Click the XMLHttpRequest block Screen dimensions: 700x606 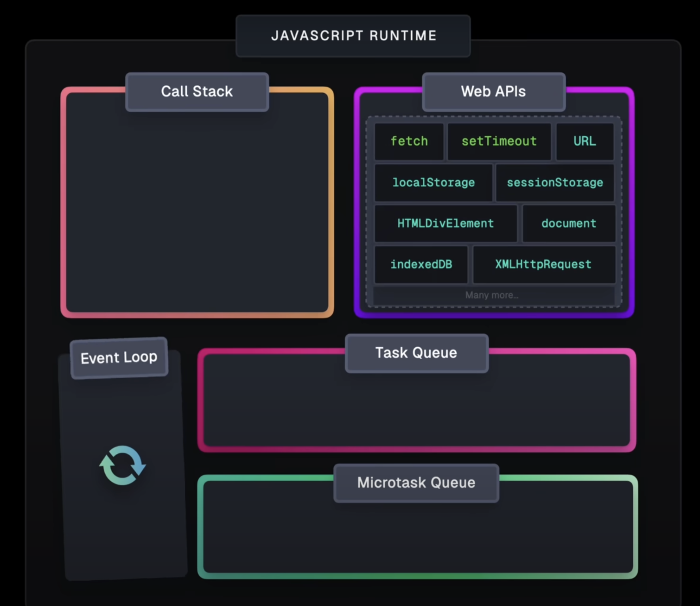[x=543, y=265]
